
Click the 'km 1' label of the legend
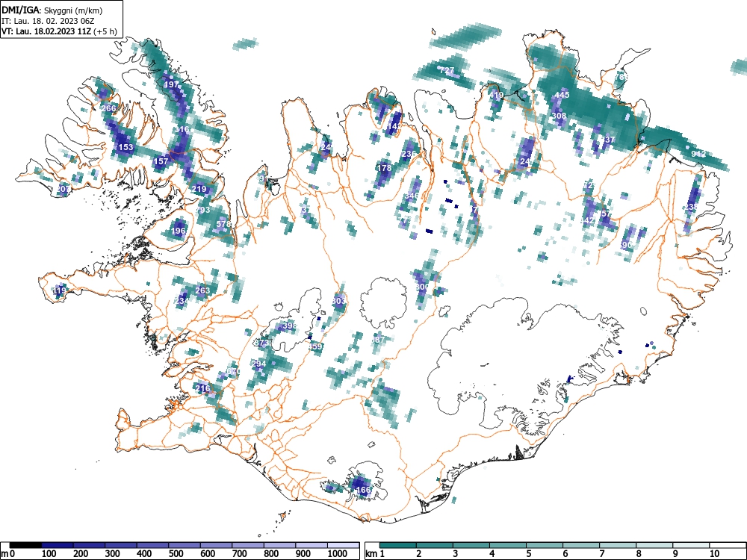[x=375, y=554]
